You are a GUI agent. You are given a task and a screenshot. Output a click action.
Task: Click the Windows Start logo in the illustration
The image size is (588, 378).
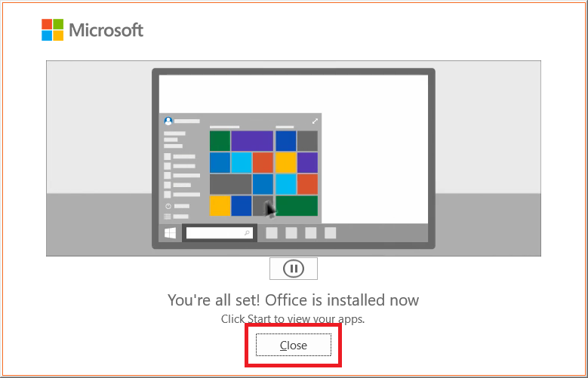click(171, 234)
